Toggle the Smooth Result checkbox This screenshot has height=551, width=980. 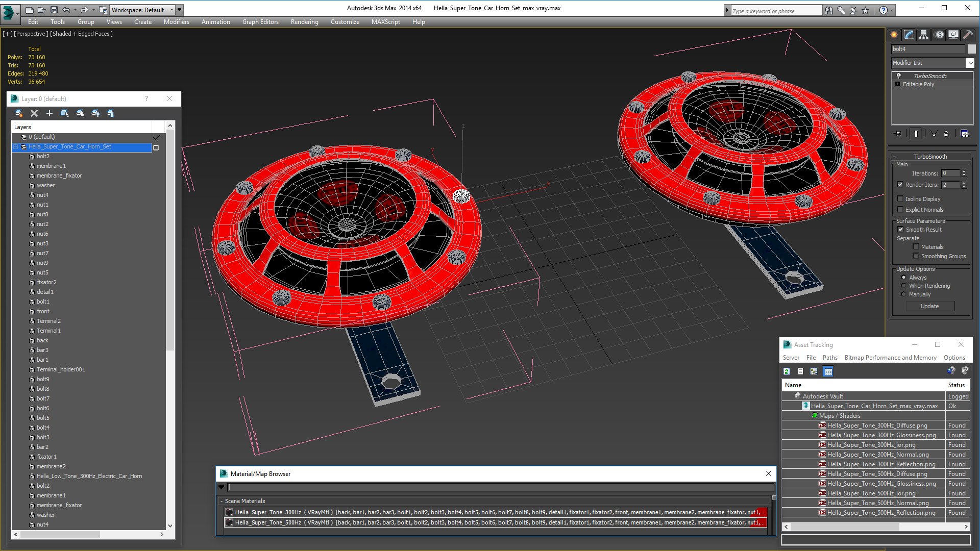pos(900,230)
